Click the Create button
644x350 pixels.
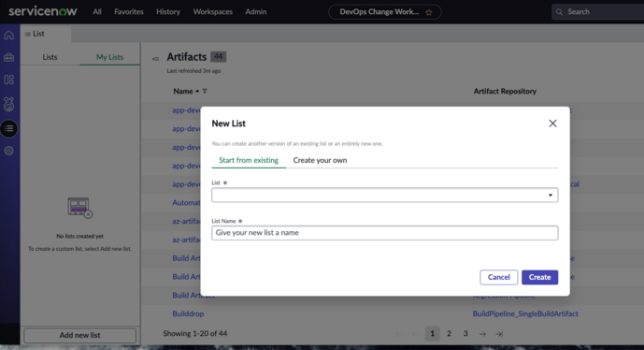point(539,277)
